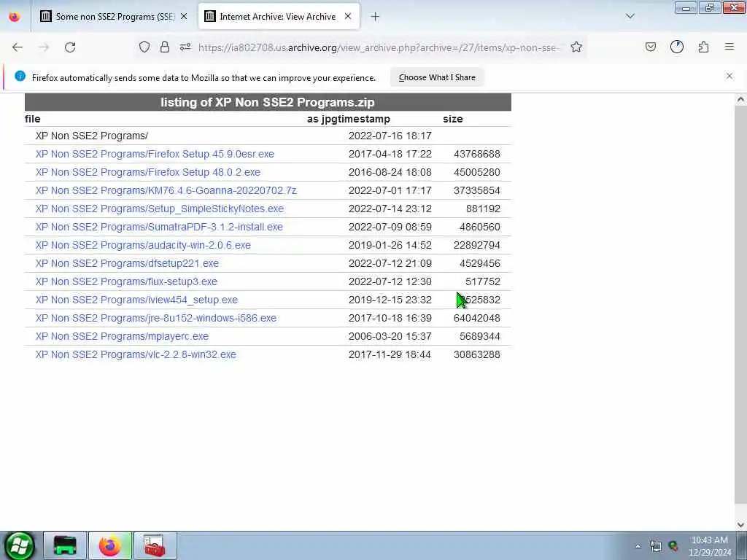This screenshot has width=747, height=560.
Task: Open the Extensions puzzle icon
Action: pos(704,47)
